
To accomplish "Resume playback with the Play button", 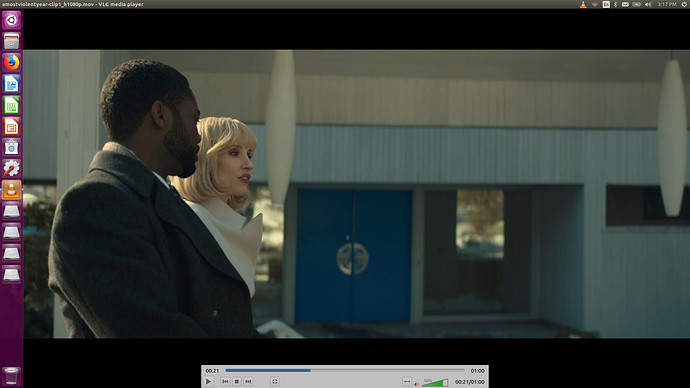I will (x=209, y=381).
